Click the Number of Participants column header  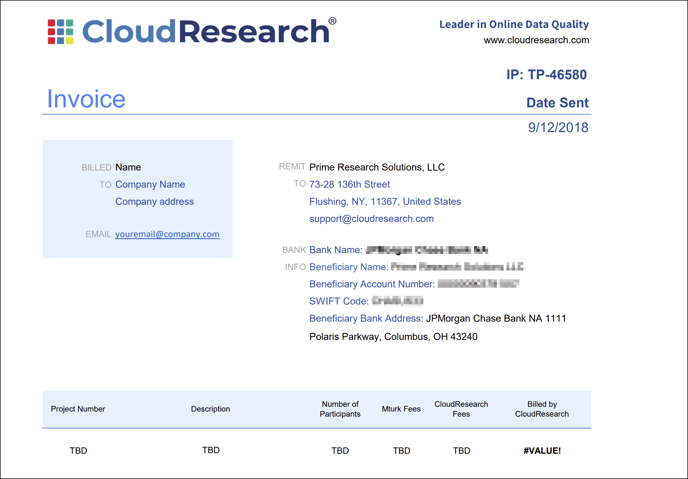tap(340, 409)
